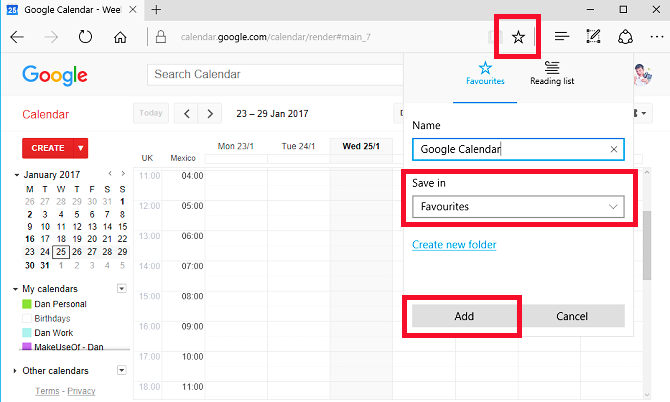Click the Cancel button

572,316
